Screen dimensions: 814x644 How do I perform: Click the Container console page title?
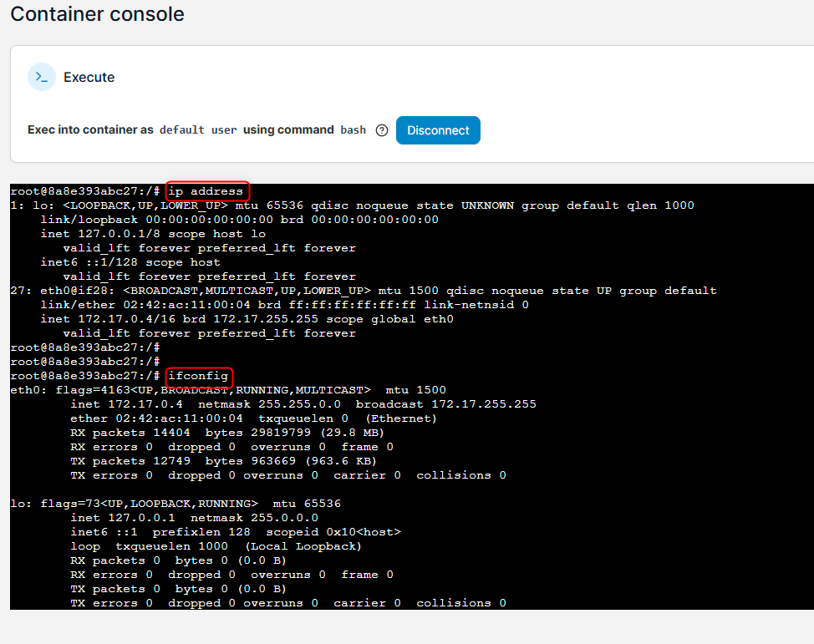click(x=97, y=14)
